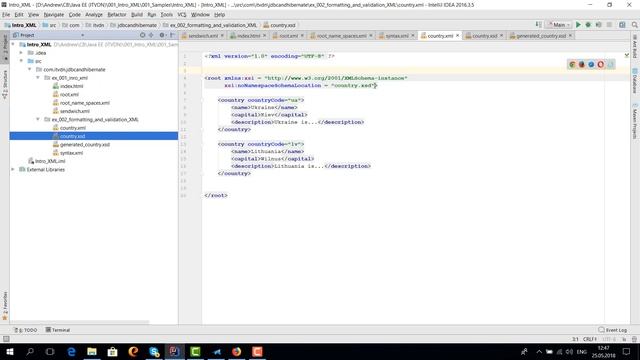Open Microsoft Edge from taskbar
The image size is (640, 360).
click(71, 351)
